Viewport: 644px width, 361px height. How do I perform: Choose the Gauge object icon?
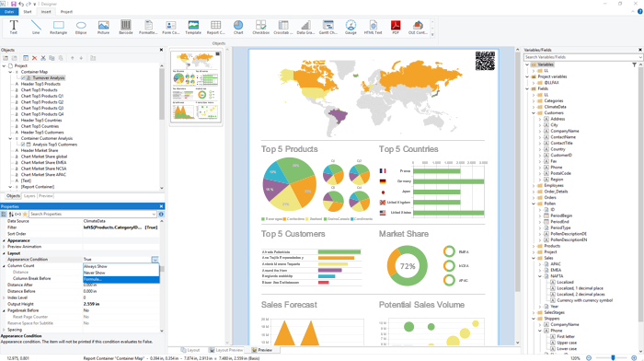[x=351, y=27]
